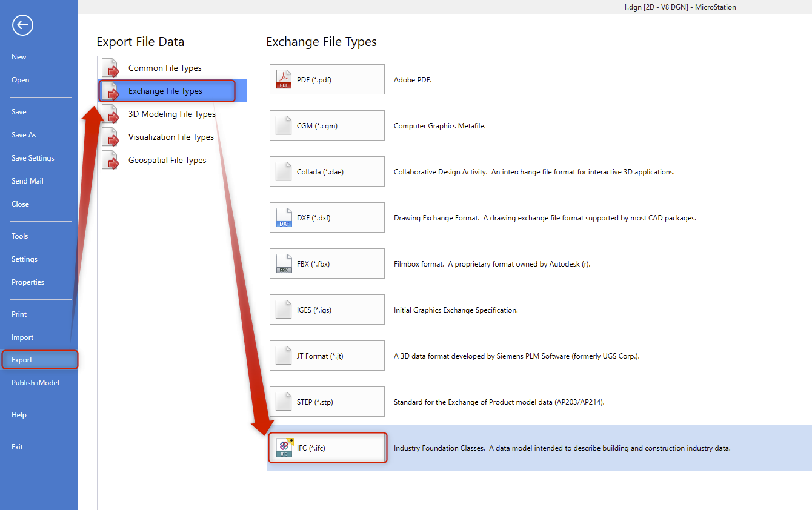Viewport: 812px width, 510px height.
Task: Switch to Common File Types category
Action: click(172, 68)
